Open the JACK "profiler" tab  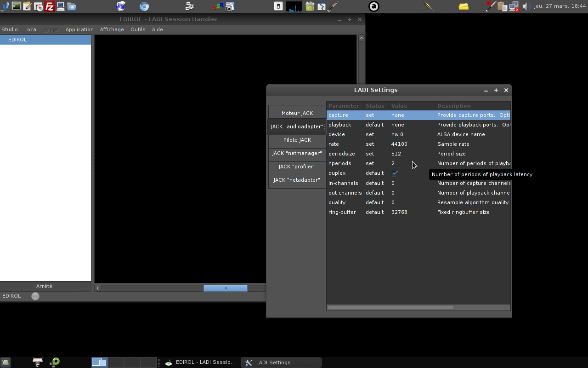[297, 167]
